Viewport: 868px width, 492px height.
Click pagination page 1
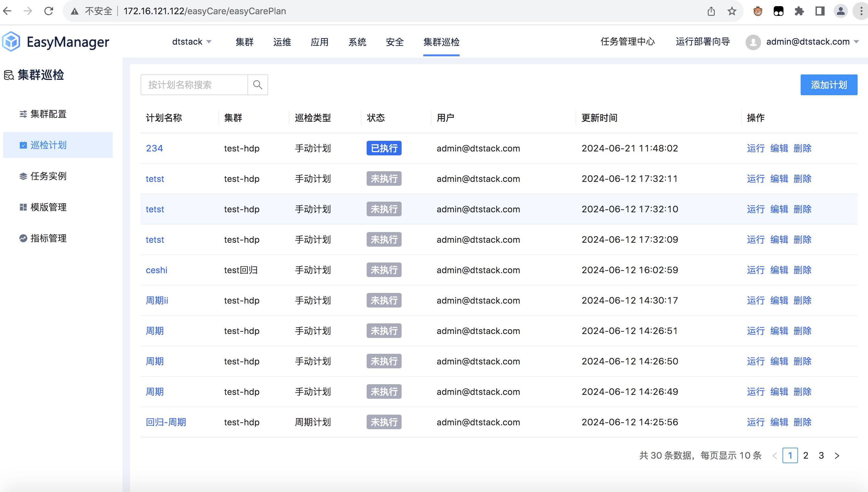tap(790, 455)
